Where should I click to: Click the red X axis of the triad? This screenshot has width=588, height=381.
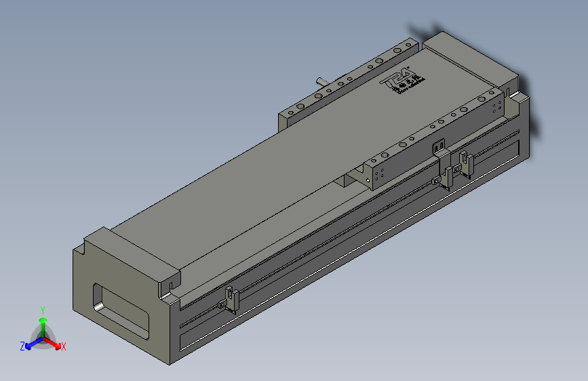pyautogui.click(x=54, y=344)
